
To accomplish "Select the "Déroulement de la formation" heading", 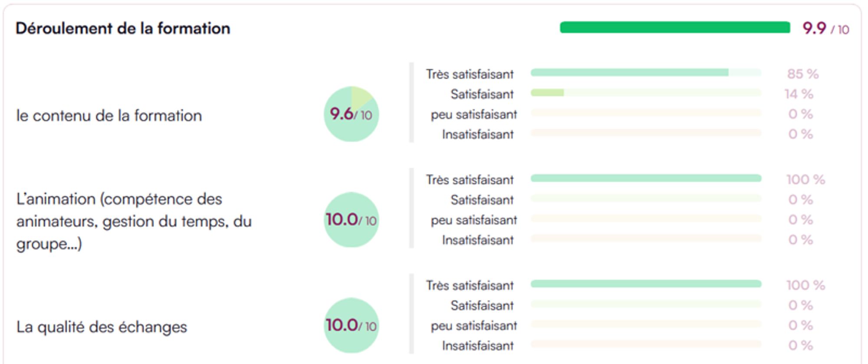I will 123,29.
